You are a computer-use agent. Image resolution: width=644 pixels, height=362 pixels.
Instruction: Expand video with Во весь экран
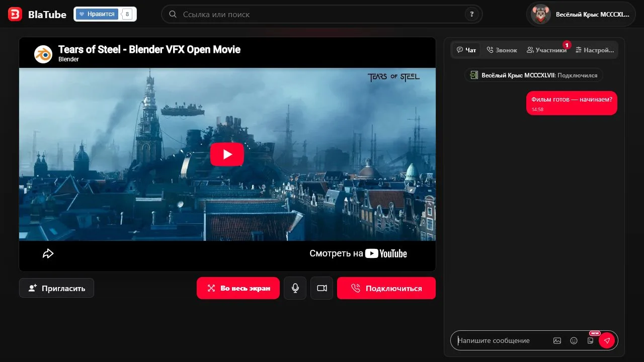pos(238,288)
